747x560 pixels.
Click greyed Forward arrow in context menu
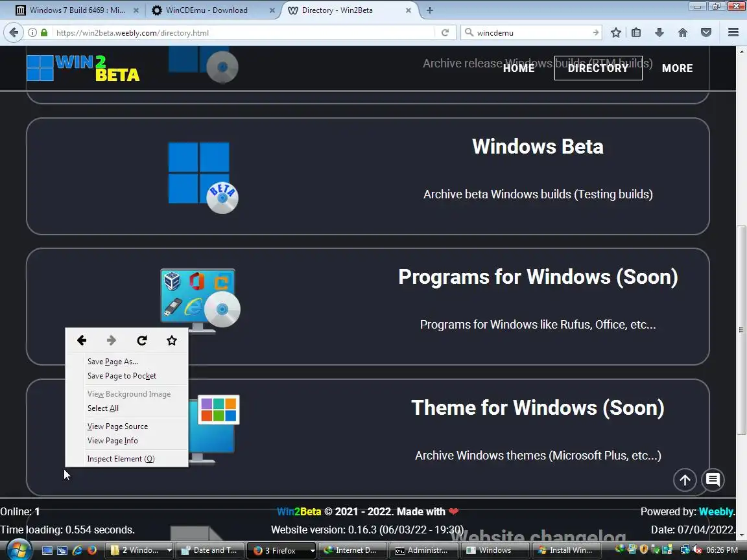pos(112,340)
